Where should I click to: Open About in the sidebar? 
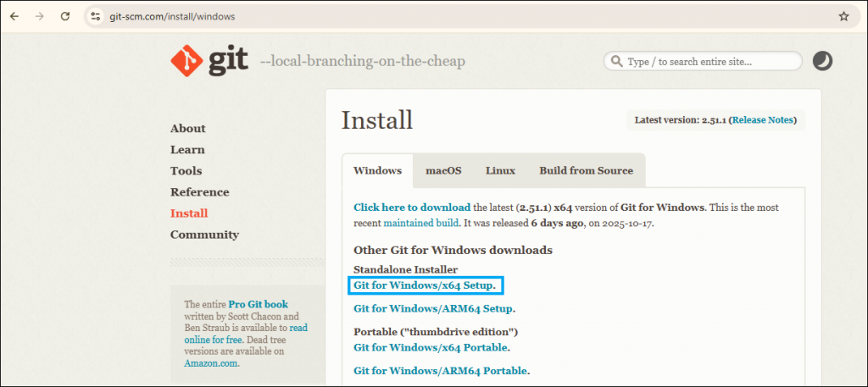pos(187,129)
